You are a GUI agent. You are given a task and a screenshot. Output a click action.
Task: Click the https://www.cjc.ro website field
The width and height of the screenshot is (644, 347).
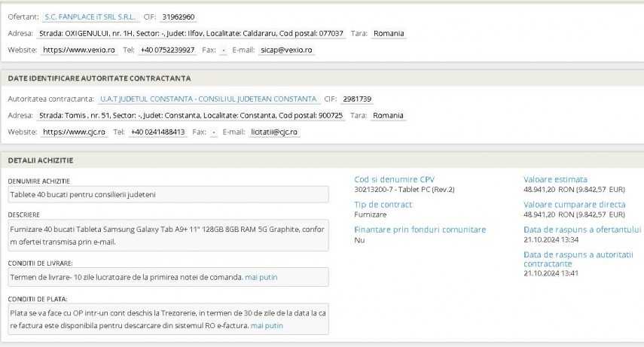[73, 132]
